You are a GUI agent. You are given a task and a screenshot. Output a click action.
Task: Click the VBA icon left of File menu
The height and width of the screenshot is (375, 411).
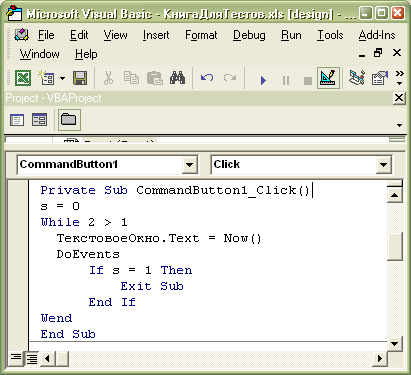point(22,35)
